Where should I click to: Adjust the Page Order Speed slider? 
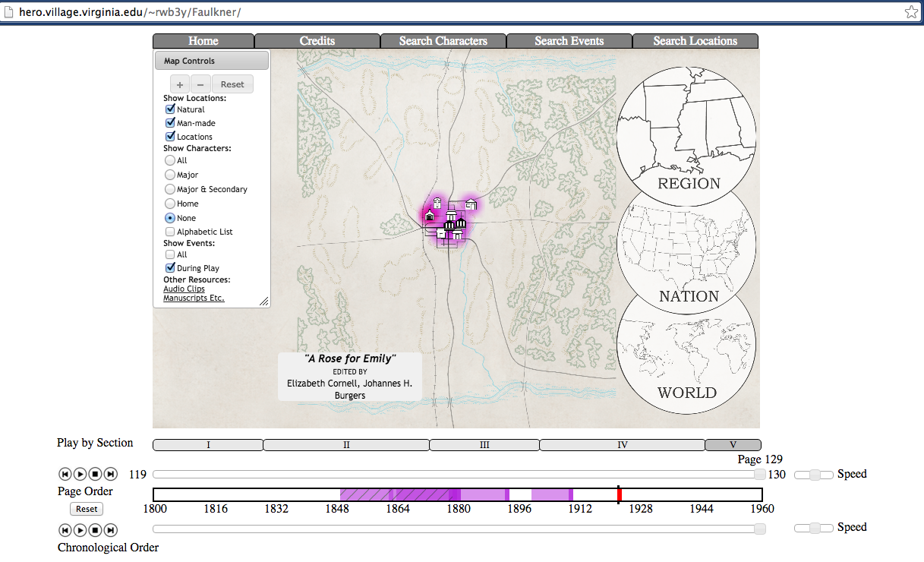coord(814,475)
